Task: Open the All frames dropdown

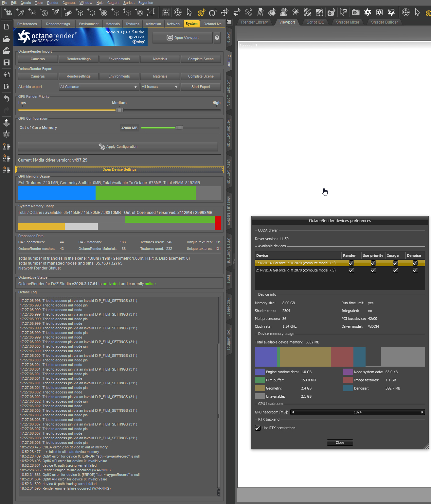Action: pos(160,87)
